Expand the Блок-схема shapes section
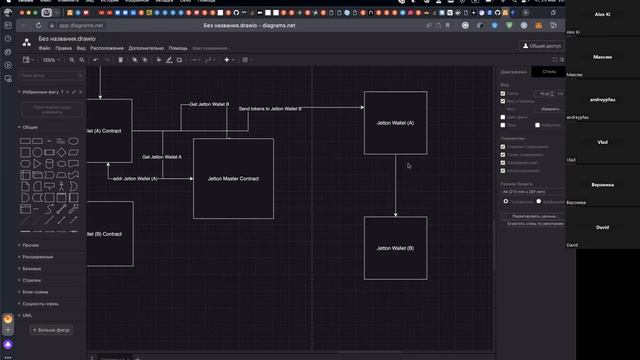640x360 pixels. 35,292
